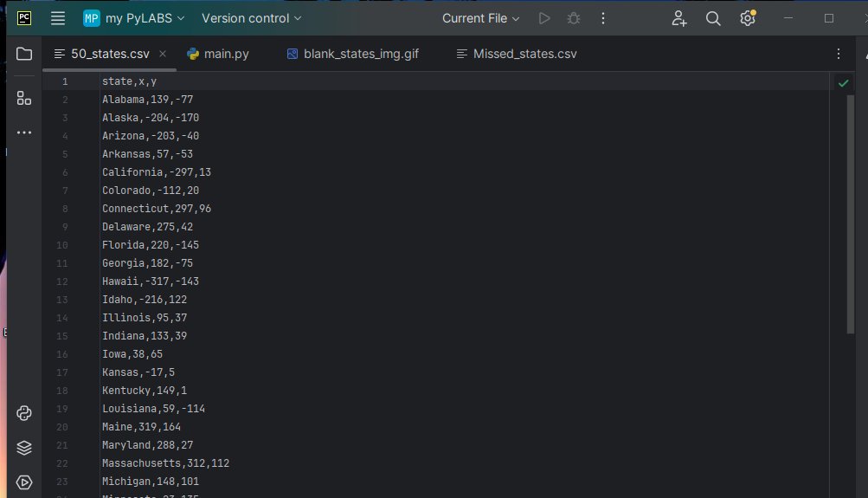Show more tool windows ellipsis
The width and height of the screenshot is (868, 498).
pyautogui.click(x=24, y=133)
